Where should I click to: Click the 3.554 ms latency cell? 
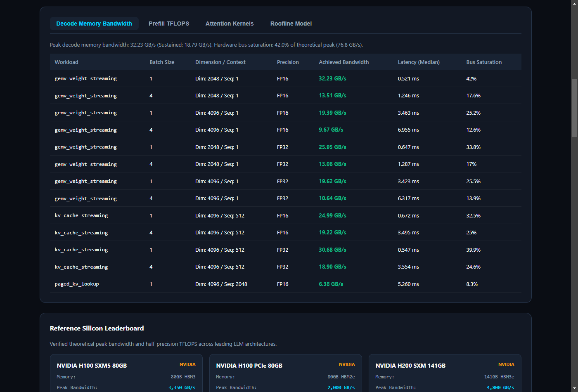(x=408, y=267)
